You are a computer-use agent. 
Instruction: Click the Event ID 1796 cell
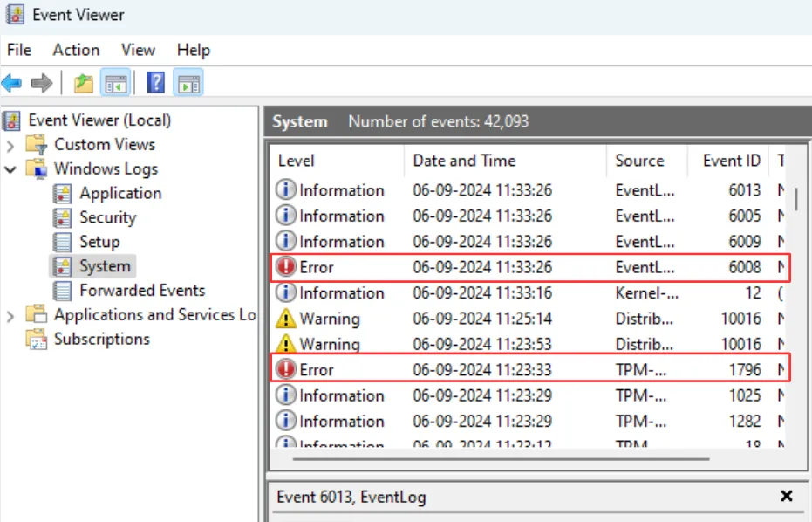(x=745, y=369)
